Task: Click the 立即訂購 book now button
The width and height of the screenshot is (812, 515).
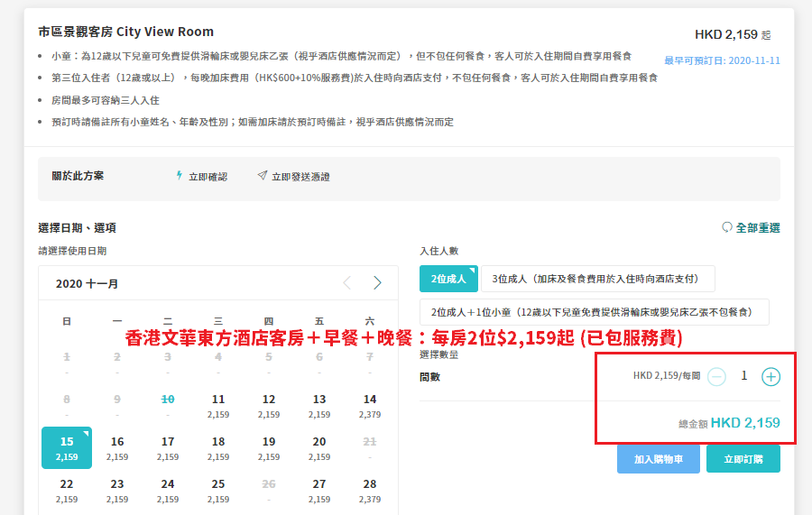Action: (x=743, y=459)
